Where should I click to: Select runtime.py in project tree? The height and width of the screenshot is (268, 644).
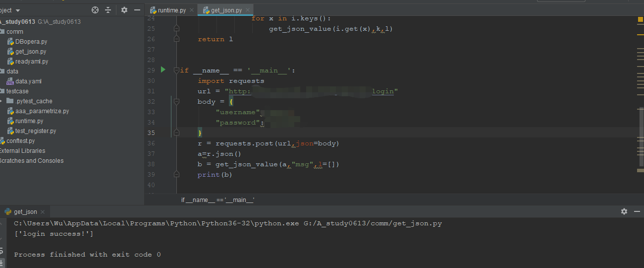[29, 121]
